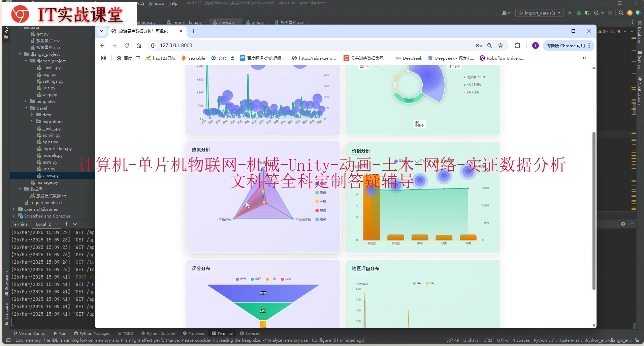This screenshot has width=644, height=346.
Task: Toggle 5A 4.2% pie legend entry
Action: coord(471,92)
